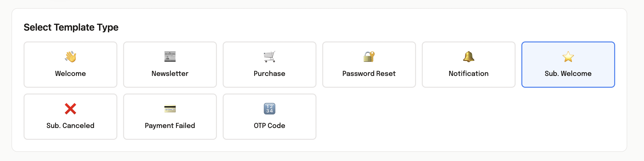This screenshot has height=161, width=644.
Task: Select the Welcome template card
Action: click(70, 65)
